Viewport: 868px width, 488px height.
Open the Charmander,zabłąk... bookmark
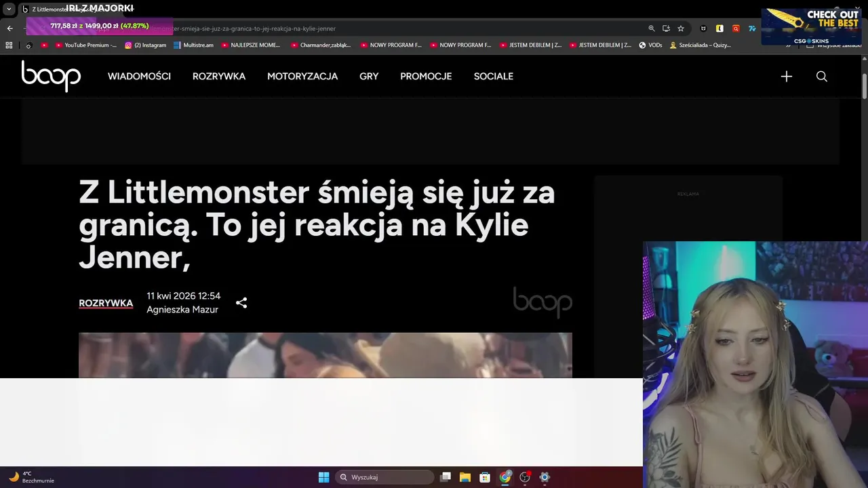[x=321, y=45]
